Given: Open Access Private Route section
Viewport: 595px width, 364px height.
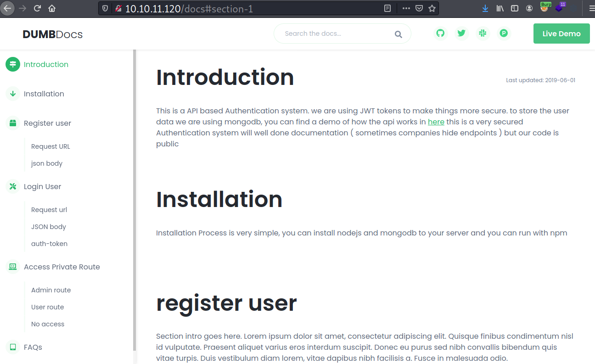Looking at the screenshot, I should point(62,267).
